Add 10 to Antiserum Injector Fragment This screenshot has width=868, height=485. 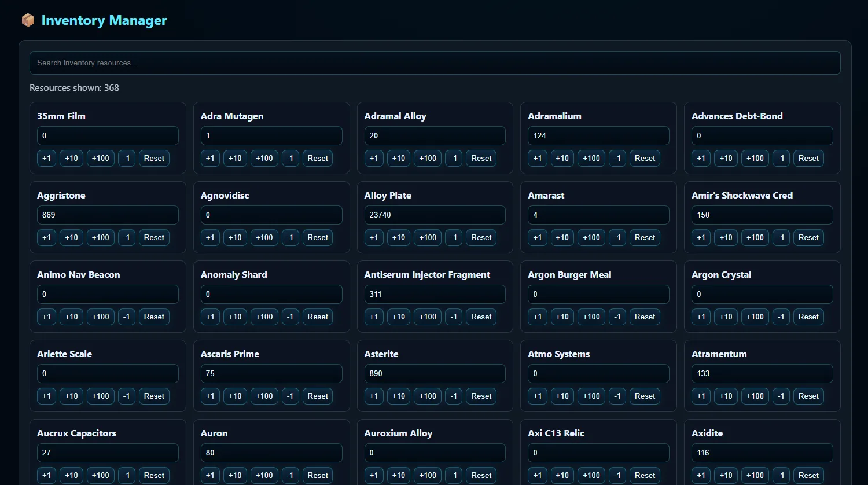tap(399, 317)
